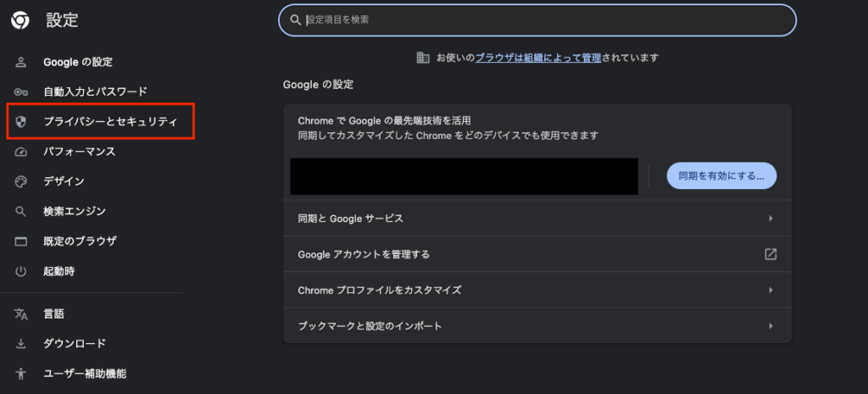
Task: Click the speedometer icon for パフォーマンス
Action: click(22, 152)
